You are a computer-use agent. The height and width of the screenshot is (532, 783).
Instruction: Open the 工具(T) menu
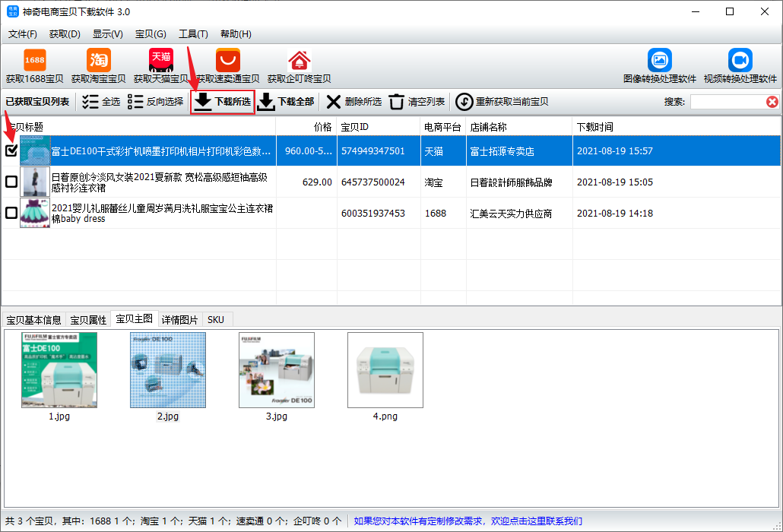point(193,34)
